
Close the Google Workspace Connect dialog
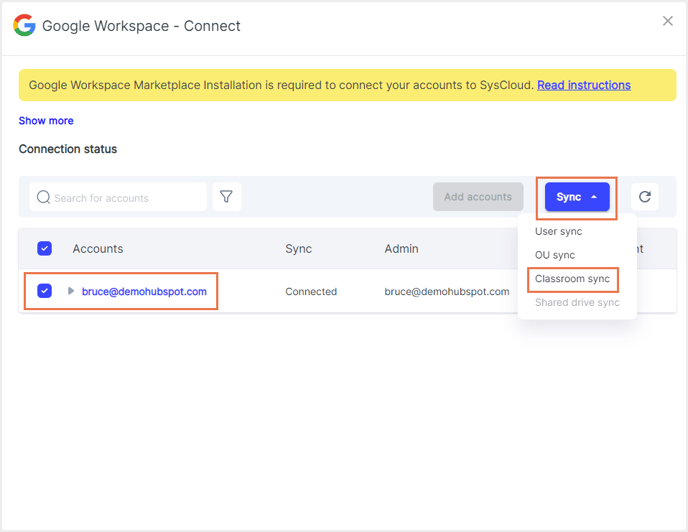pyautogui.click(x=668, y=21)
